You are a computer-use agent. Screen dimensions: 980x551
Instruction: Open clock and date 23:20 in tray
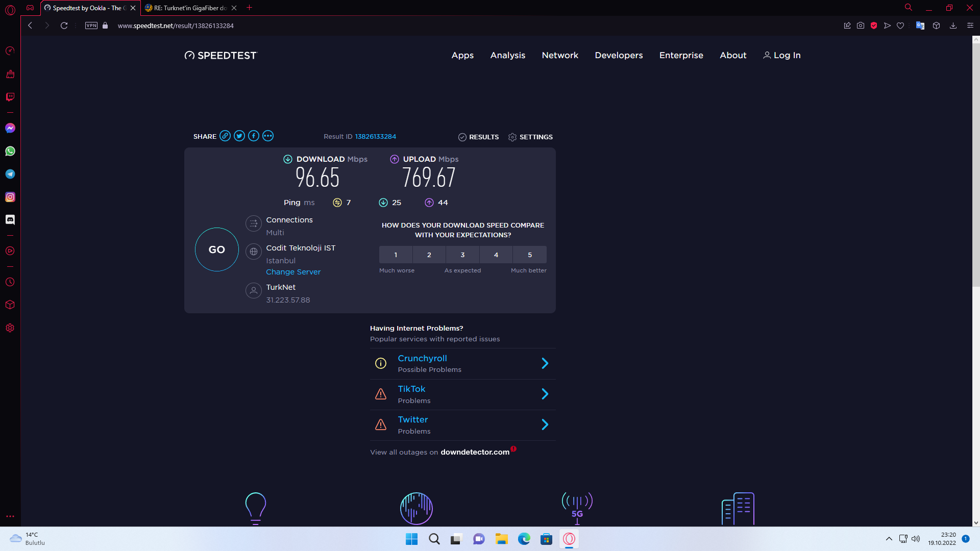click(x=942, y=539)
